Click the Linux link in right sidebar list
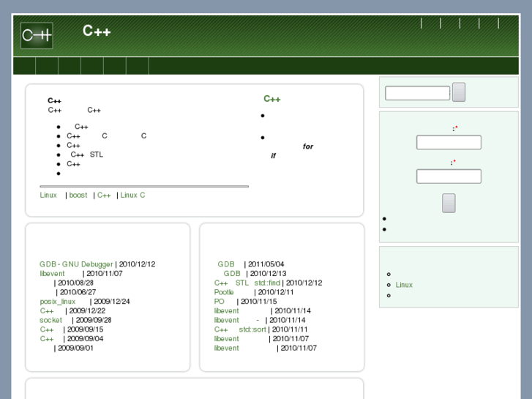Image resolution: width=532 pixels, height=399 pixels. coord(404,285)
